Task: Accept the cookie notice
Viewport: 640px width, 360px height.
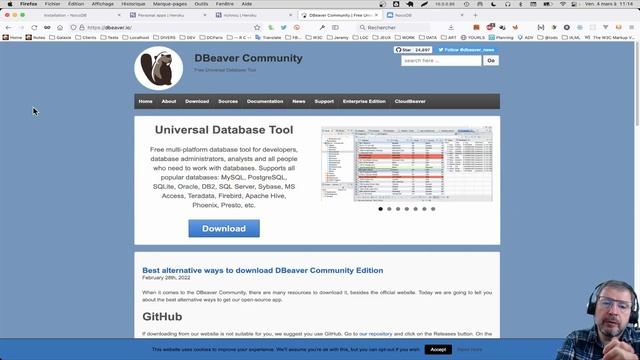Action: (x=438, y=349)
